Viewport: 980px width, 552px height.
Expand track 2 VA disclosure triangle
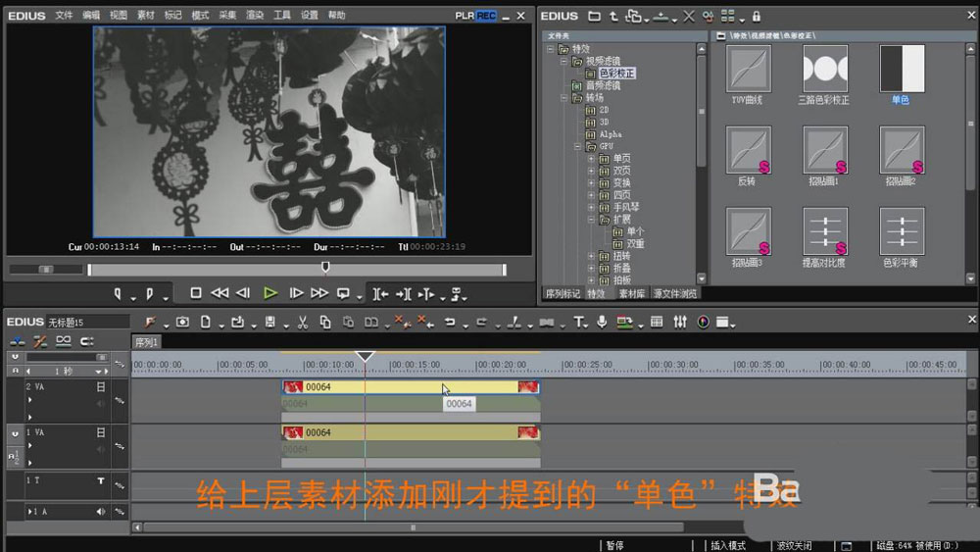[x=29, y=400]
